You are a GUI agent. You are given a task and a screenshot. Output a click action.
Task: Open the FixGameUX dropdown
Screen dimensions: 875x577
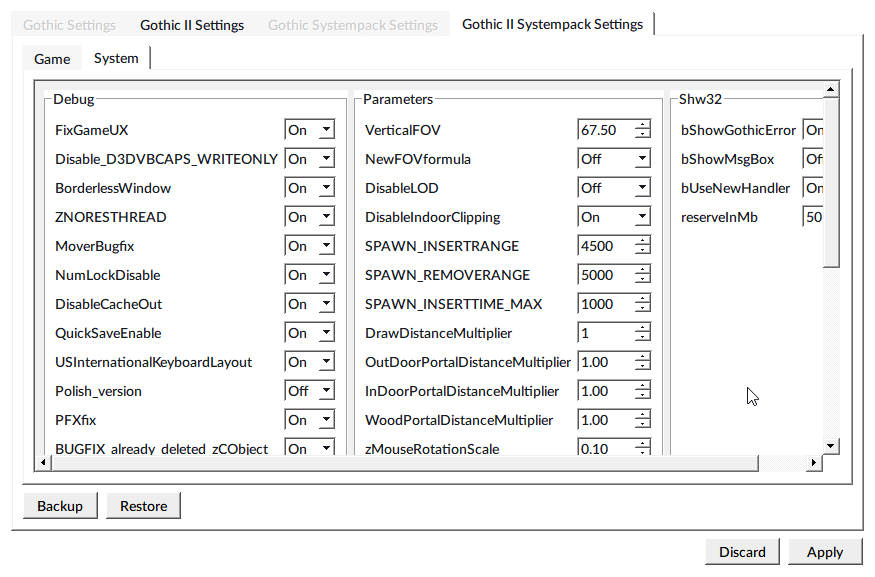coord(310,130)
